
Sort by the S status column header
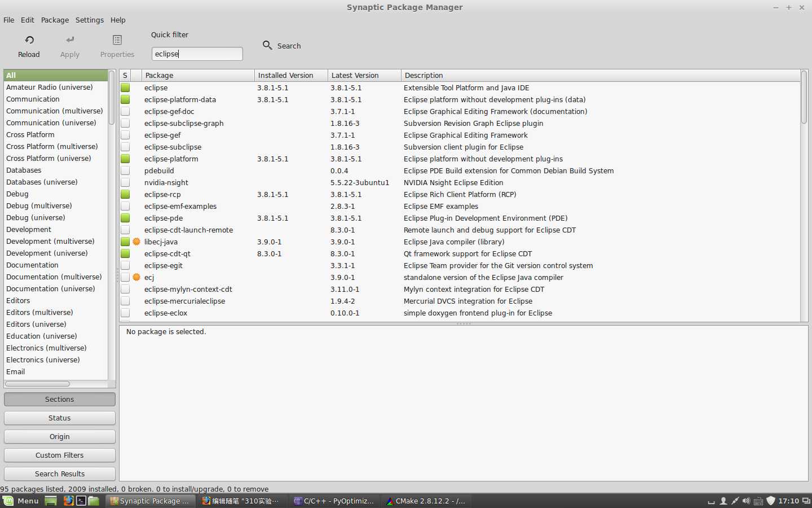coord(125,75)
